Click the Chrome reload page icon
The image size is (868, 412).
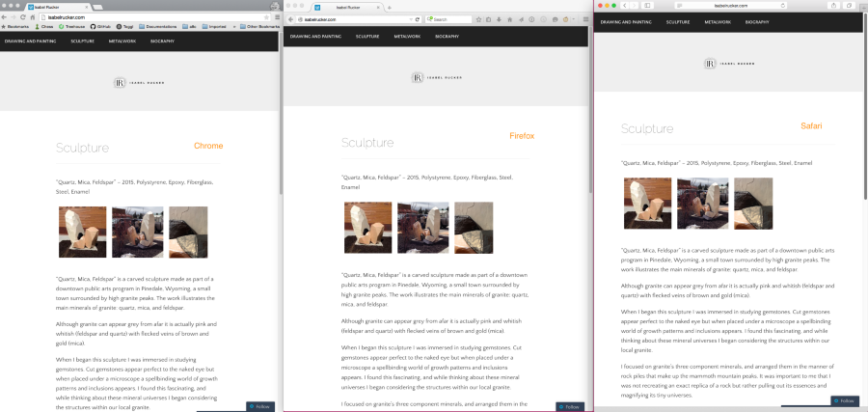[x=21, y=17]
